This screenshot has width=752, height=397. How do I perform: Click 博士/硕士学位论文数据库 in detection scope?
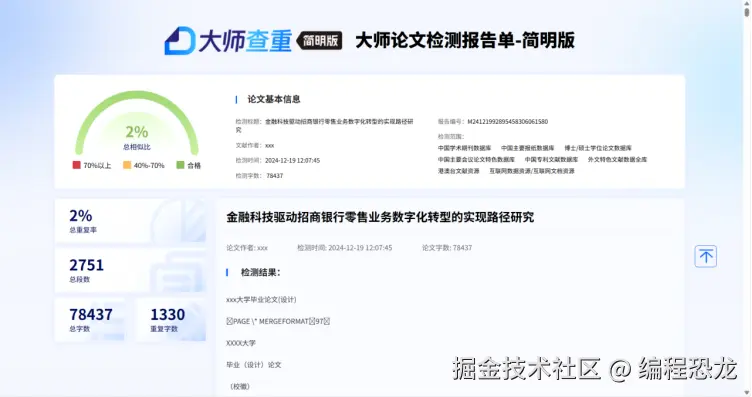click(598, 148)
